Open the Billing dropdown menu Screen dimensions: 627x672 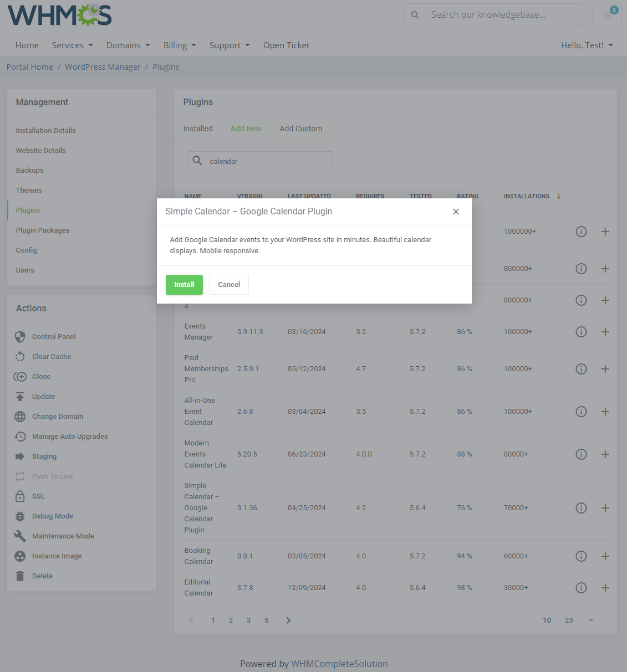tap(179, 45)
